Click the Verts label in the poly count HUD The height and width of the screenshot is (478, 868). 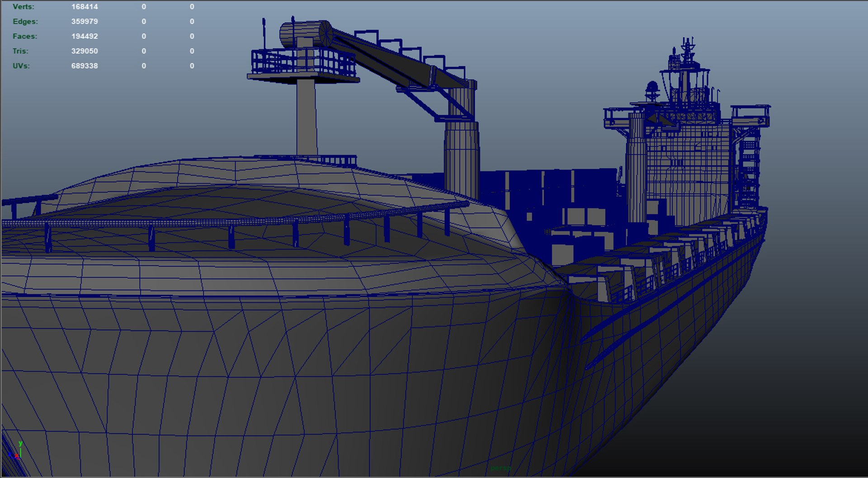(x=23, y=7)
